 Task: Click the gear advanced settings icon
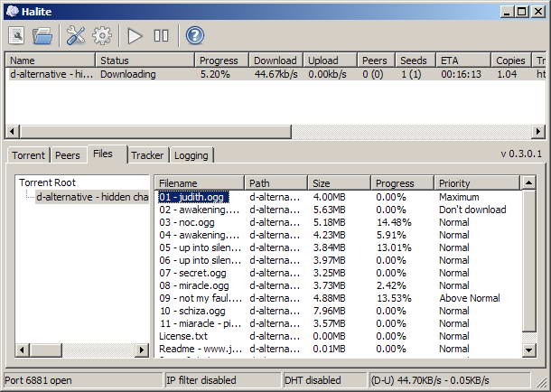[x=102, y=35]
